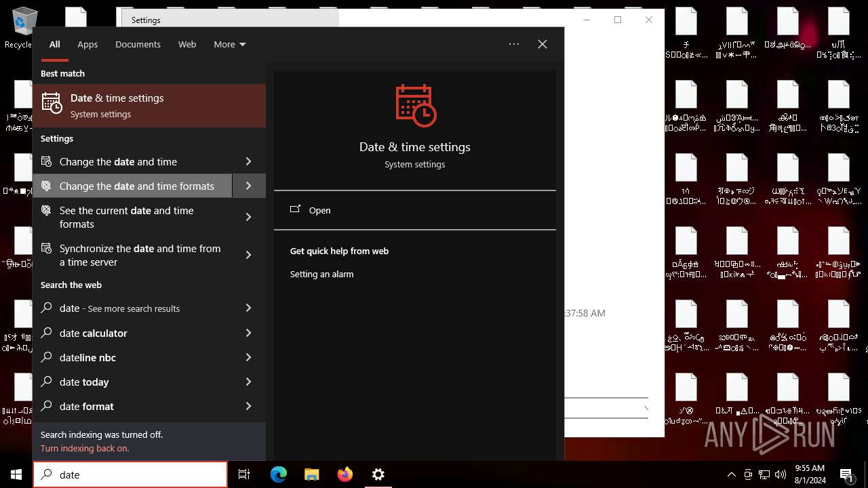Click the Open icon in preview pane
Viewport: 868px width, 488px height.
295,209
